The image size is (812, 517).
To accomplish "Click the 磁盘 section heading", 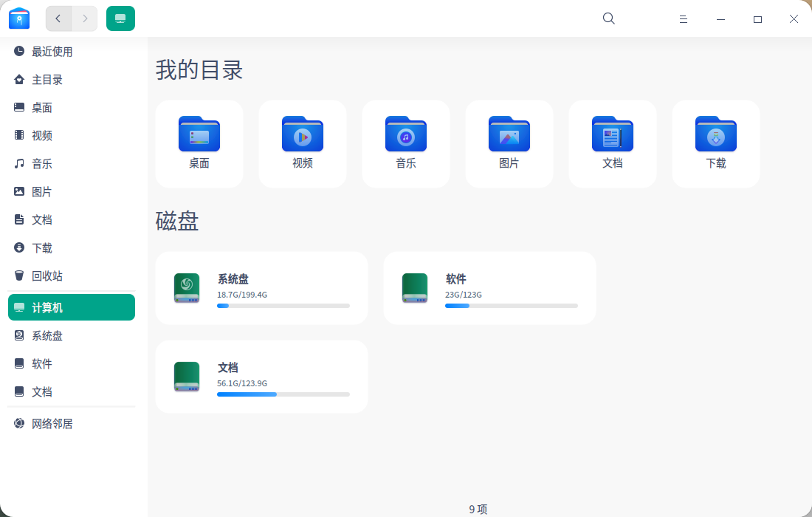I will point(177,221).
